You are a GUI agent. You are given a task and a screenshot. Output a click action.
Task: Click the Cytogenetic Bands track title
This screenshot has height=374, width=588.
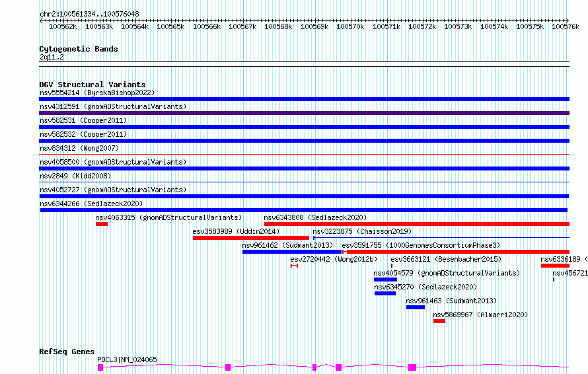(x=79, y=49)
